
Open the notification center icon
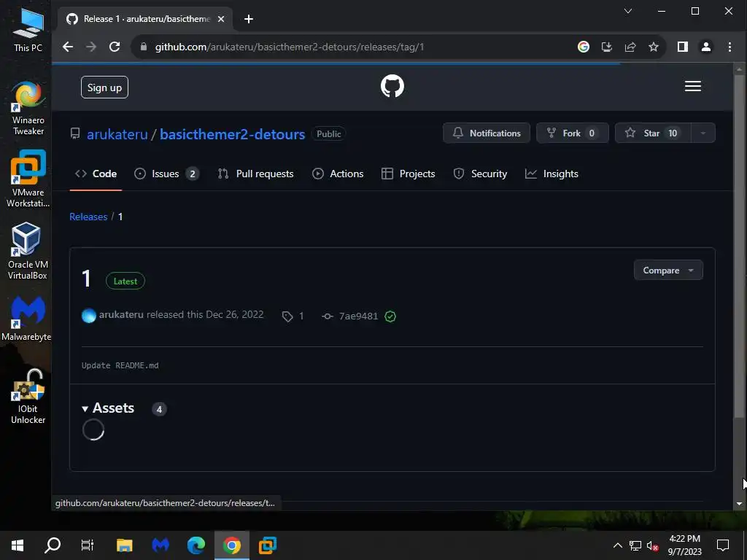[723, 545]
